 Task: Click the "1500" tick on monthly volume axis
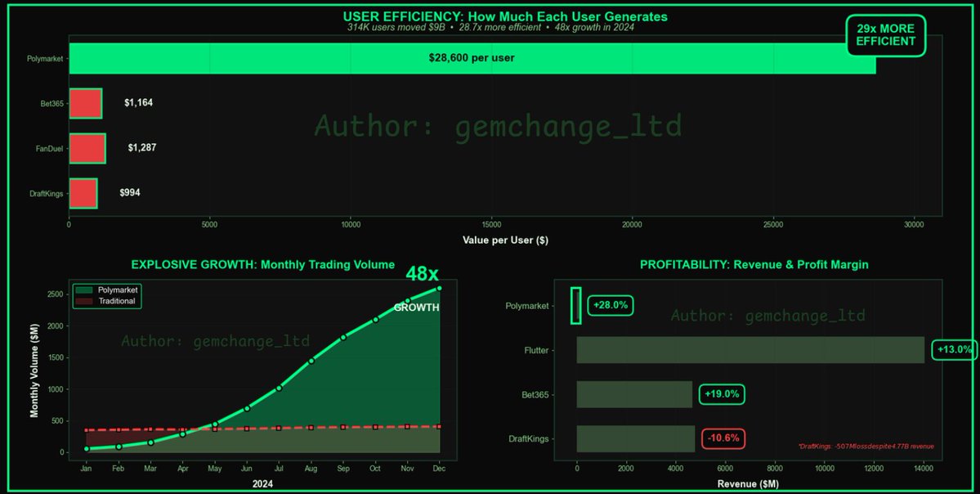coord(55,357)
